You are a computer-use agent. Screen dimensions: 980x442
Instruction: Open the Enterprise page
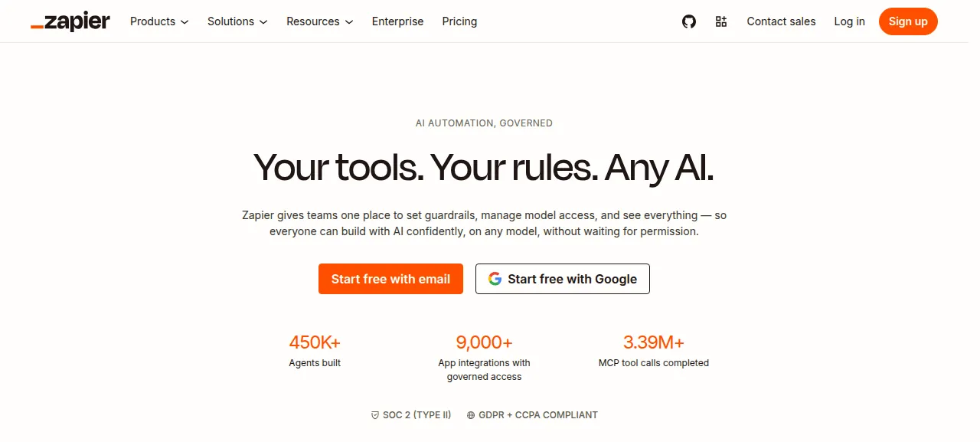[x=397, y=21]
